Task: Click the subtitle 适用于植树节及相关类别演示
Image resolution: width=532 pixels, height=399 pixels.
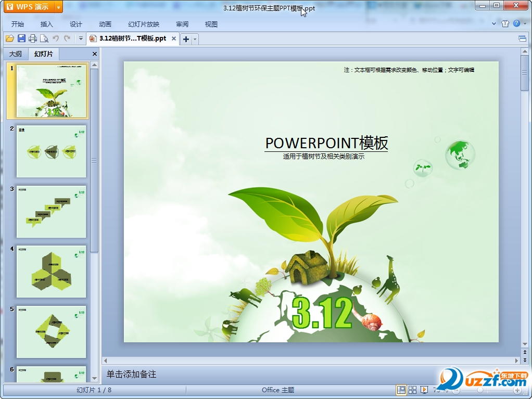Action: (x=324, y=156)
